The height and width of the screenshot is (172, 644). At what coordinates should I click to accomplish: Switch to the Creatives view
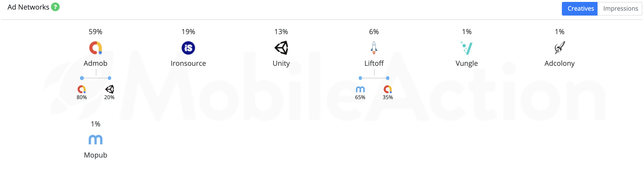pyautogui.click(x=580, y=9)
